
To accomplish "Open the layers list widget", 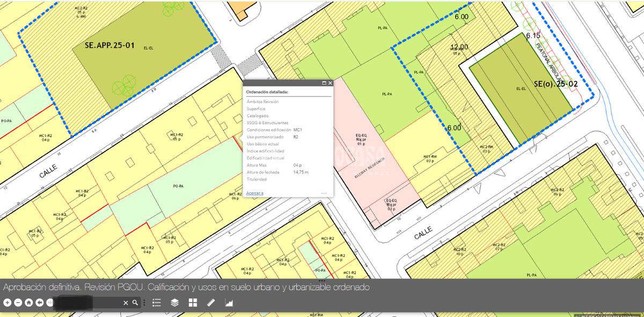I will coord(174,302).
